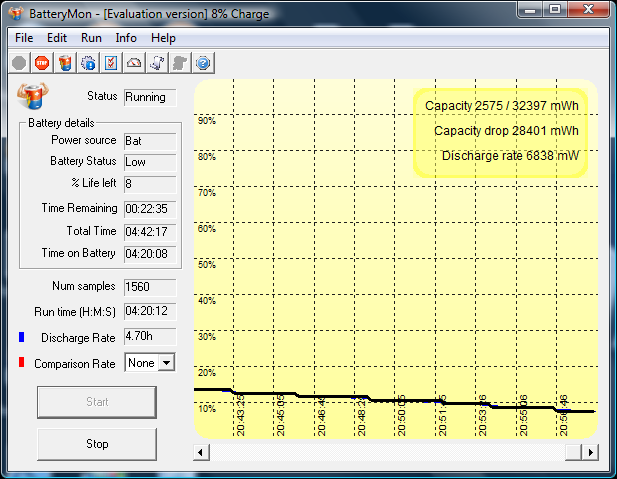Viewport: 617px width, 479px height.
Task: Open the Info menu
Action: click(126, 38)
